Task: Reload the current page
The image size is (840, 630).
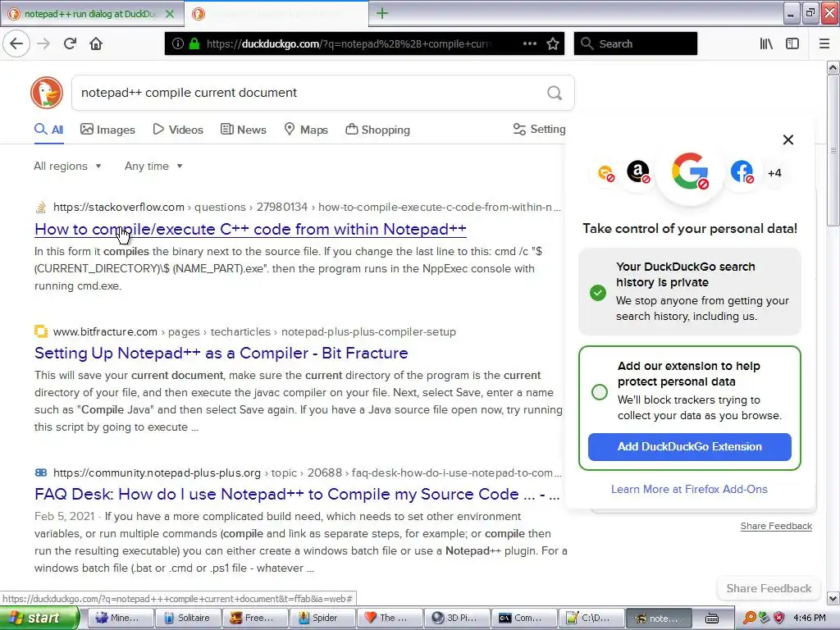Action: coord(70,43)
